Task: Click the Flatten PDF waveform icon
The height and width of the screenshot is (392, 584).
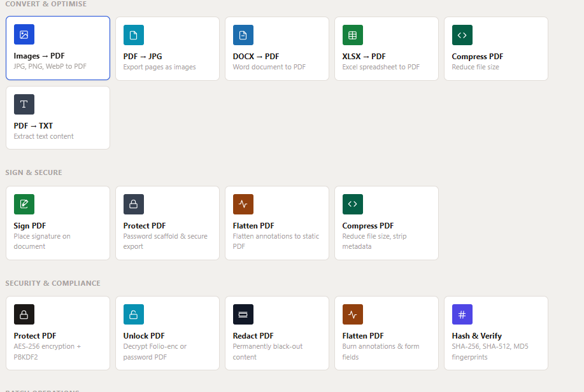Action: point(243,204)
